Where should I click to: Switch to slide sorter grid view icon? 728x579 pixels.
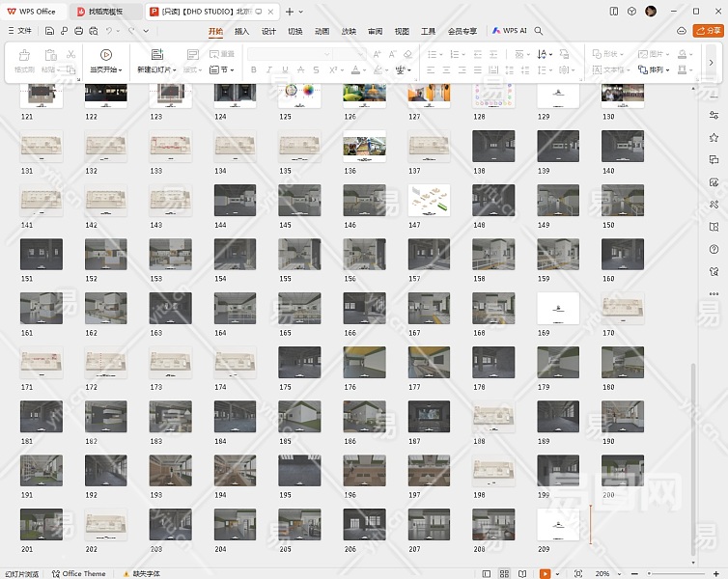[x=505, y=573]
